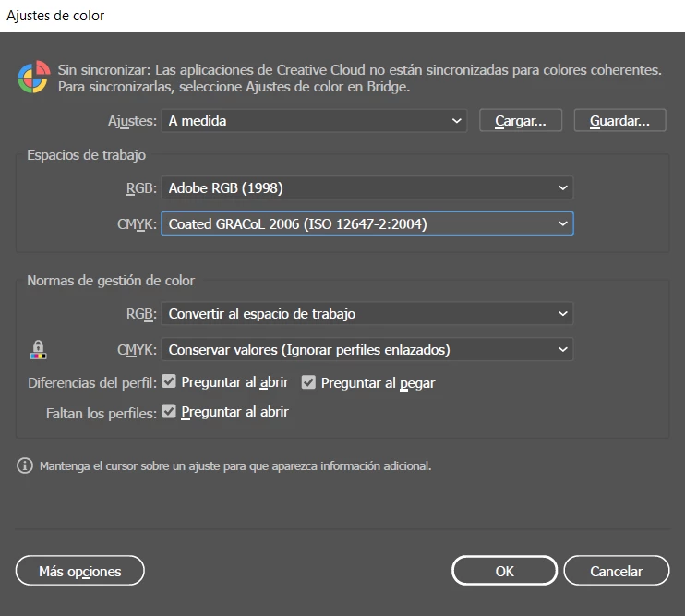Click the Normas de gestión de color label
The width and height of the screenshot is (685, 616).
coord(111,281)
